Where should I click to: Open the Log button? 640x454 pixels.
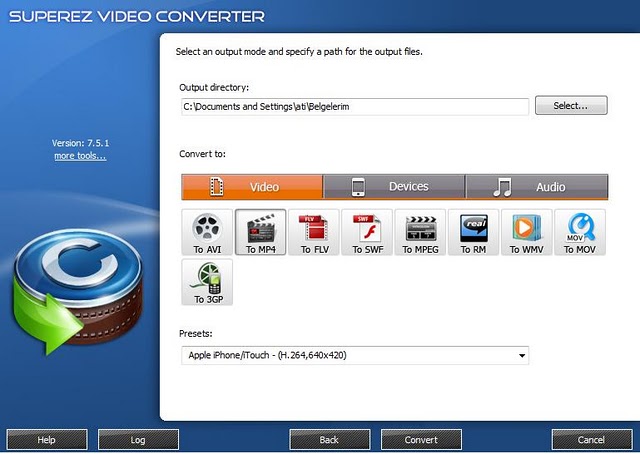[138, 440]
